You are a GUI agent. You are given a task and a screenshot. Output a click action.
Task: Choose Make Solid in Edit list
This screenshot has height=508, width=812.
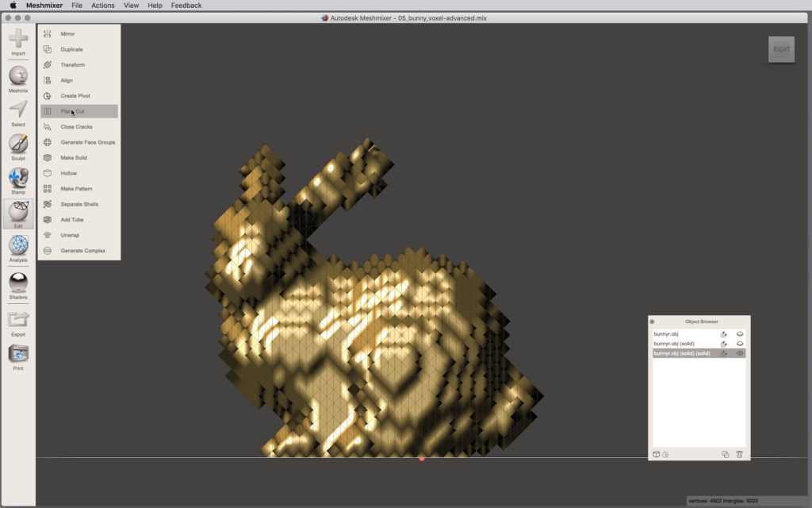pos(74,158)
